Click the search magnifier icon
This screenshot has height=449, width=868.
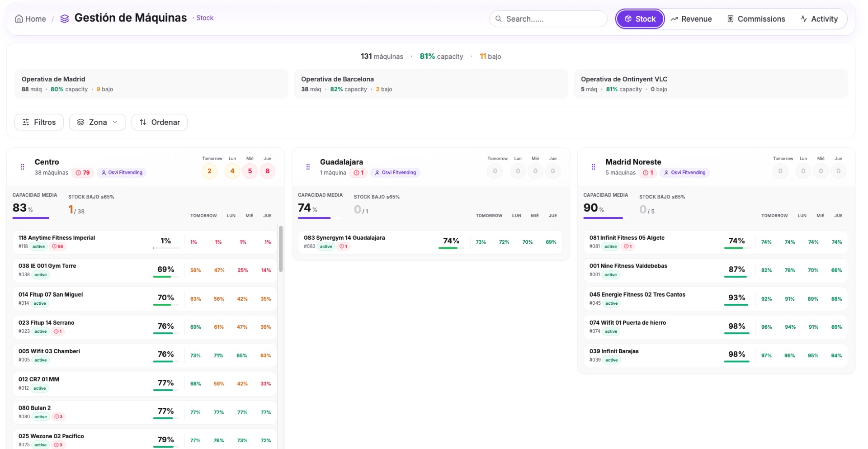pos(498,19)
